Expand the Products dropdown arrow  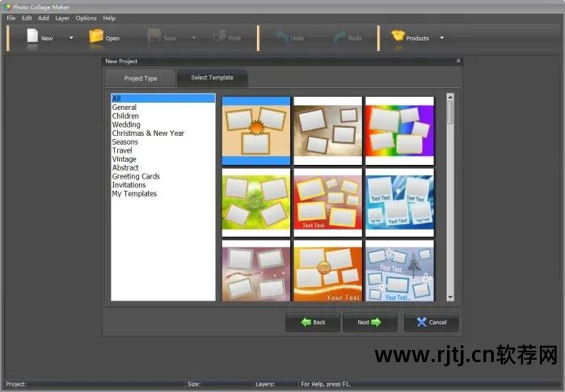tap(441, 38)
